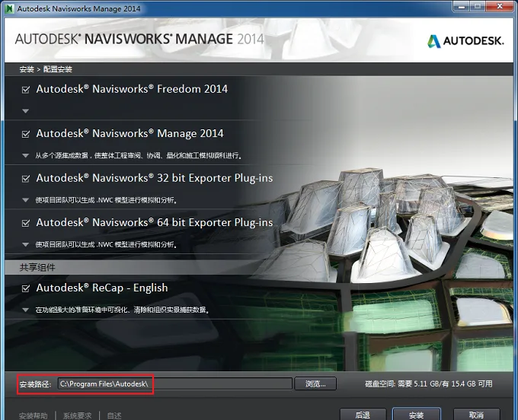Viewport: 518px width, 420px height.
Task: Click the ReCap description text line
Action: (122, 310)
